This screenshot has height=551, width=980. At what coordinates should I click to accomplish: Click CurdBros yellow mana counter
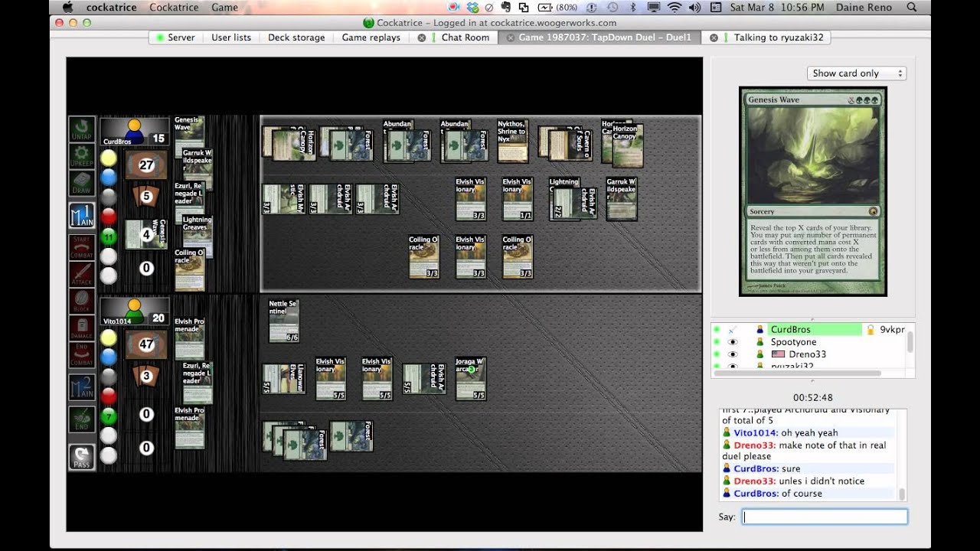pos(109,158)
